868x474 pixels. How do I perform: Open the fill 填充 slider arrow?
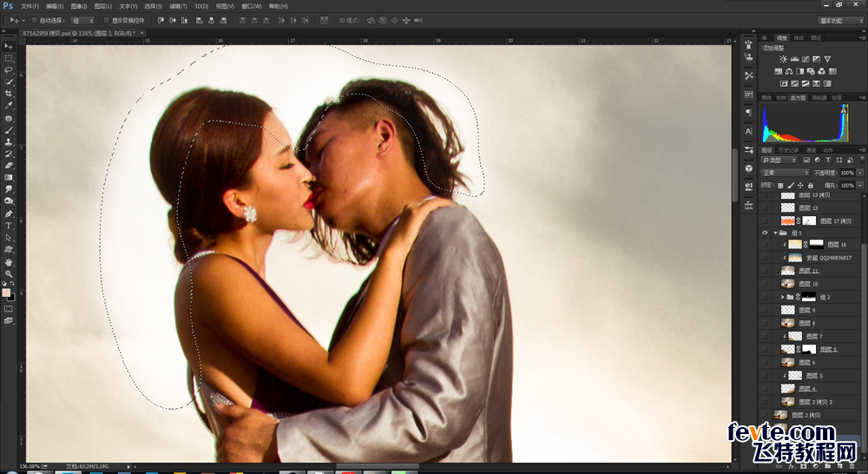pos(860,186)
